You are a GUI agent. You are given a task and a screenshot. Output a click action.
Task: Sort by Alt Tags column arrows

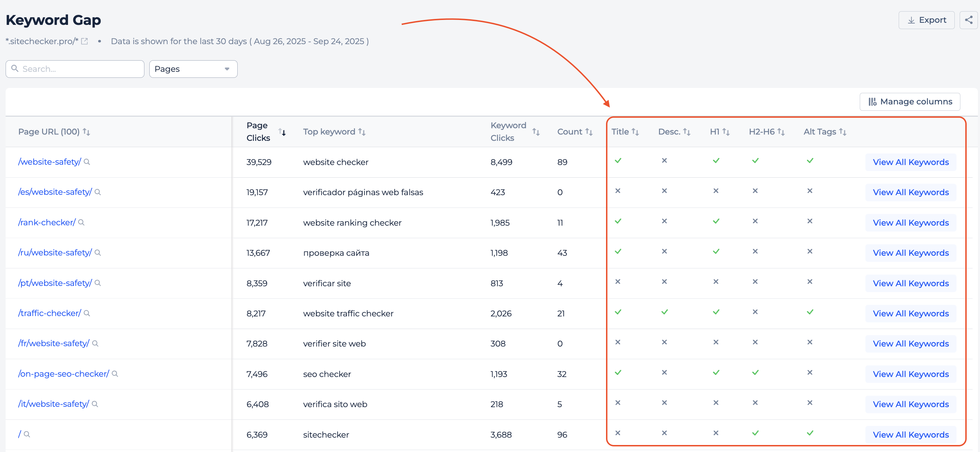tap(842, 132)
